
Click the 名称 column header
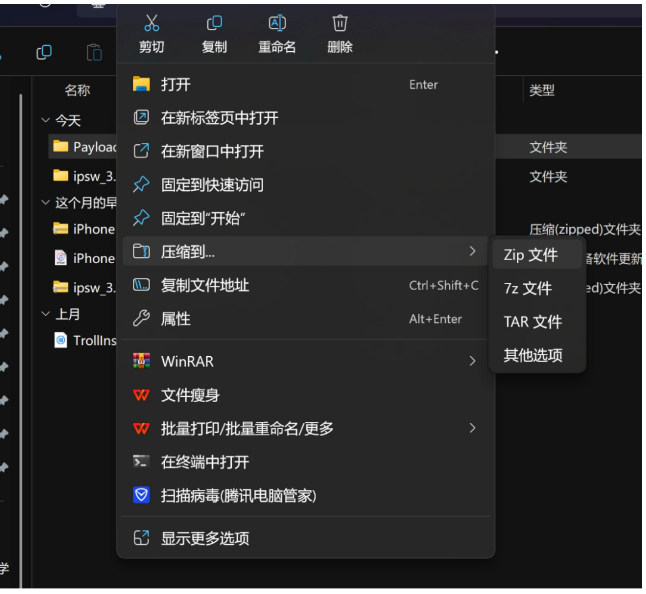pyautogui.click(x=77, y=90)
